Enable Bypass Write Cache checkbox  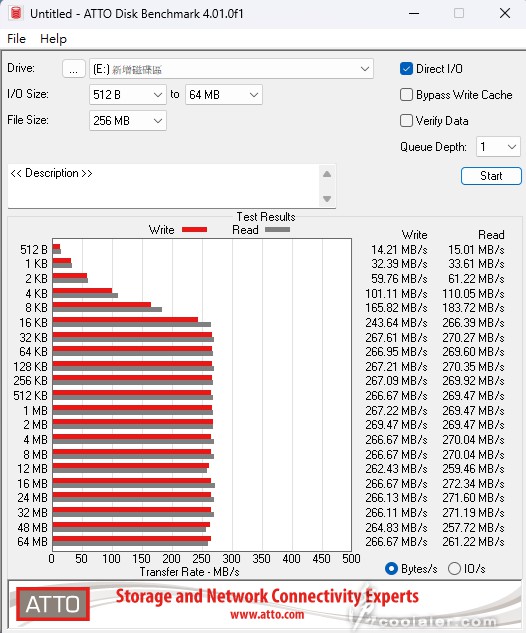[x=406, y=94]
